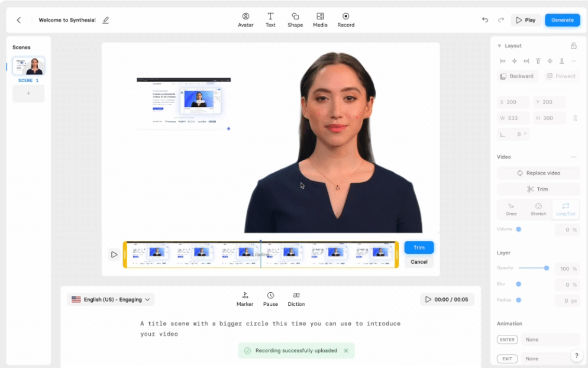Collapse the Layout section
588x368 pixels.
(499, 46)
